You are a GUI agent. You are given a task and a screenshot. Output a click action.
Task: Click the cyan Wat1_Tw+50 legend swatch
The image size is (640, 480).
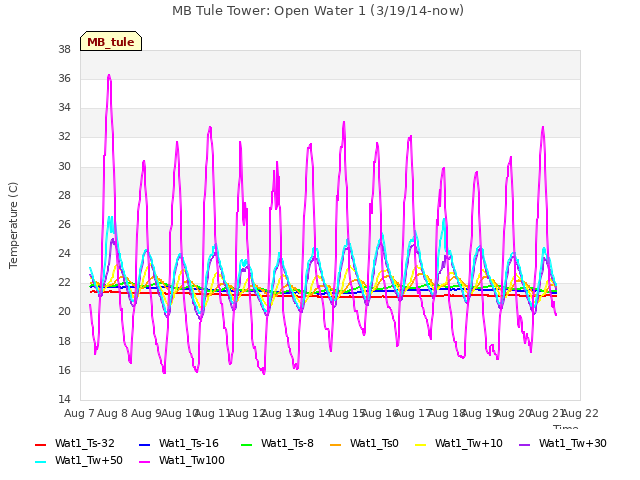[40, 462]
